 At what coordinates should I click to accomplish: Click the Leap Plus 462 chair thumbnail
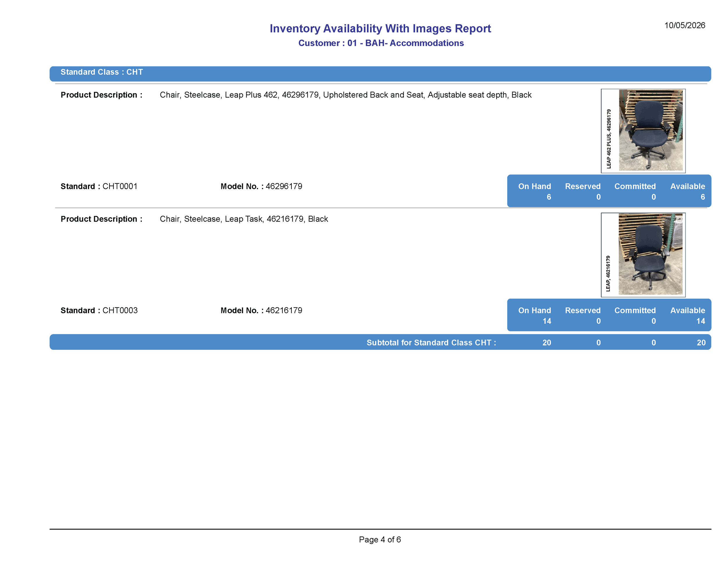[643, 131]
